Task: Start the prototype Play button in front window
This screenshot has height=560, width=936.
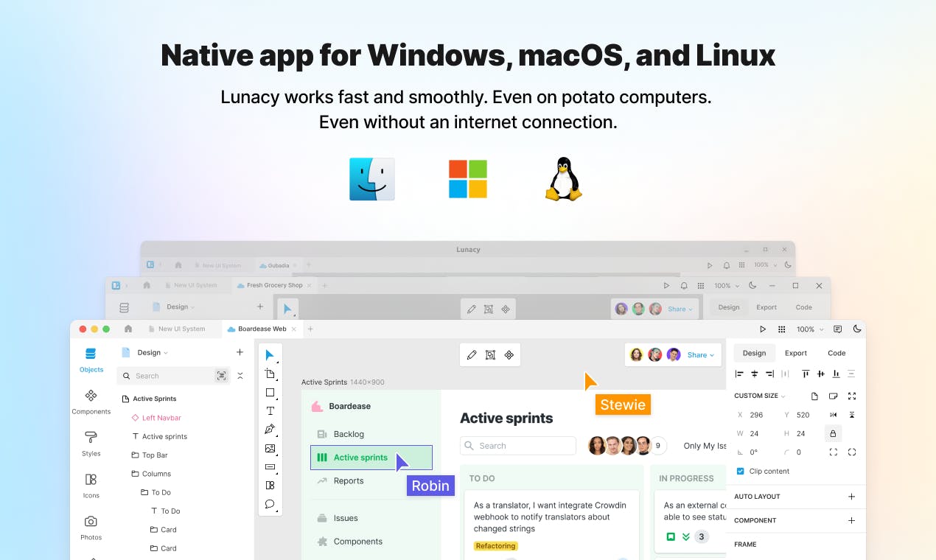Action: coord(763,329)
